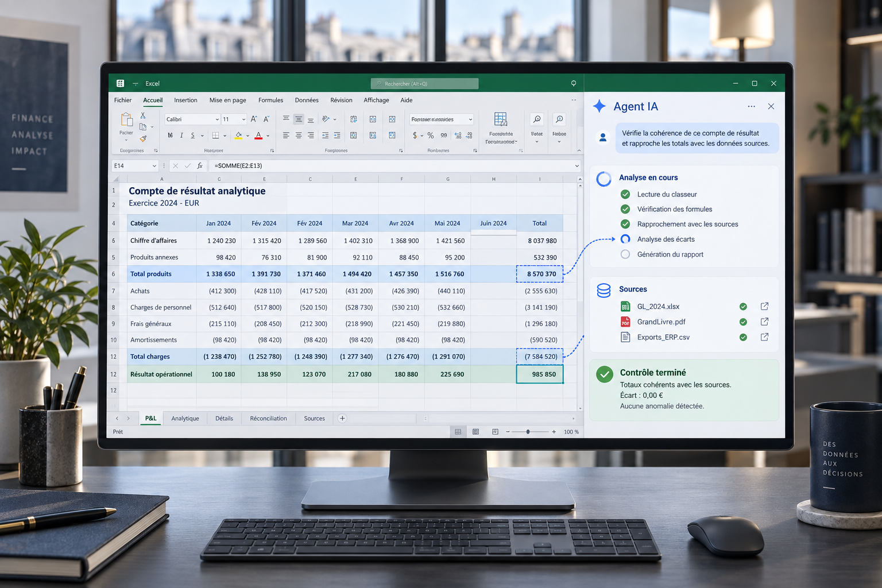Open the borders dropdown arrow
Image resolution: width=882 pixels, height=588 pixels.
click(x=225, y=136)
